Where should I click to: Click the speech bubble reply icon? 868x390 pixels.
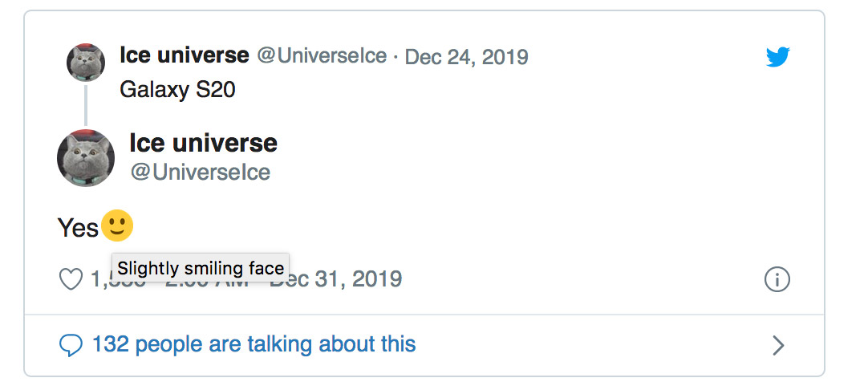click(x=71, y=345)
